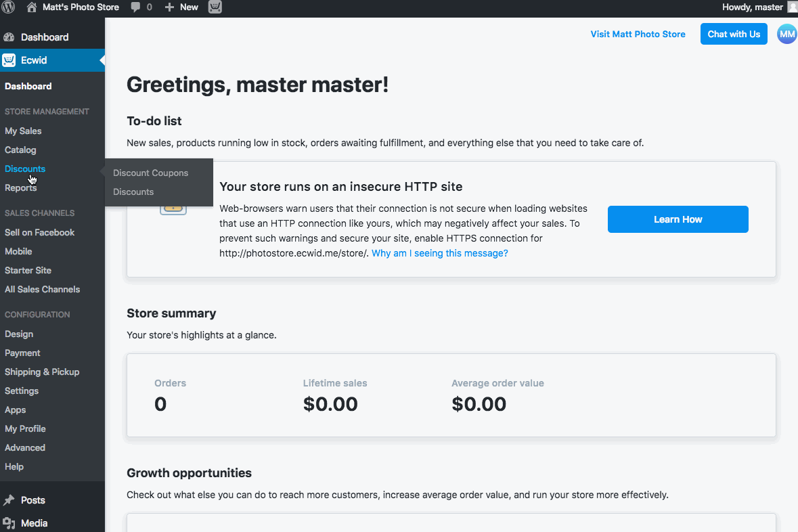The image size is (798, 532).
Task: Open Discounts in the Store Management sidebar
Action: pos(25,169)
